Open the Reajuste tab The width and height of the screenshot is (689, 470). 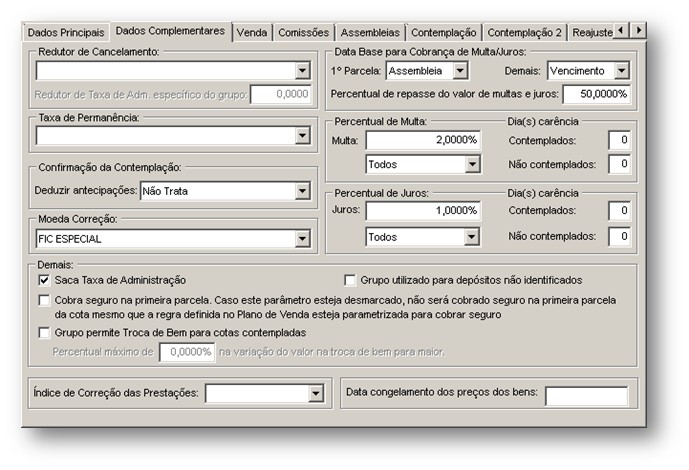(592, 33)
